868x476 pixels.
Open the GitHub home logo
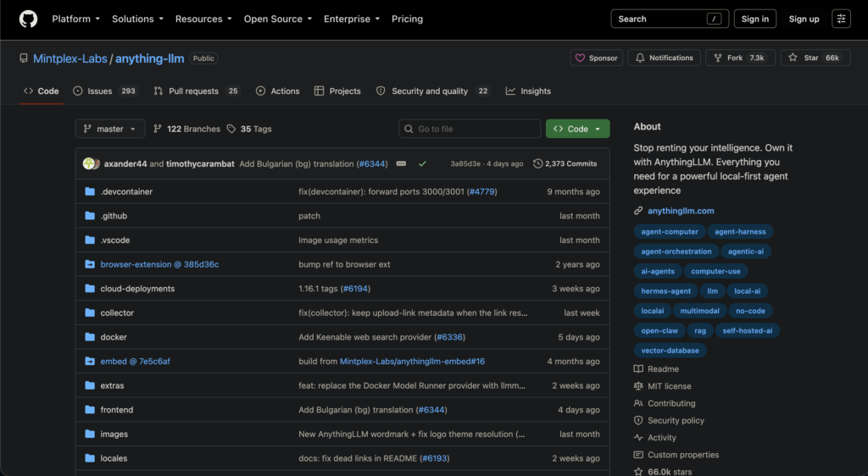coord(28,19)
